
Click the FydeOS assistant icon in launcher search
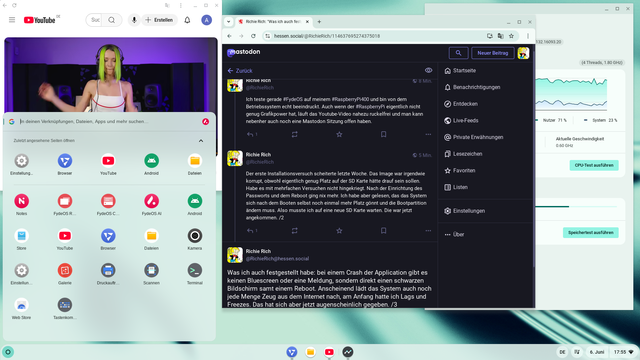coord(205,122)
